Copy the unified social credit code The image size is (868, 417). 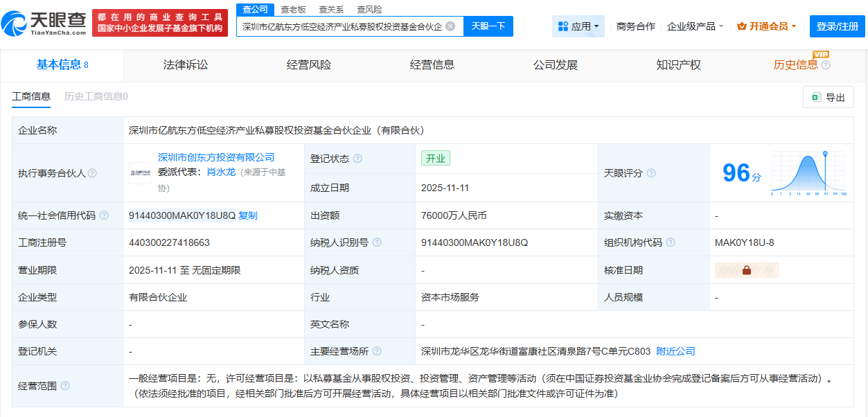coord(248,215)
